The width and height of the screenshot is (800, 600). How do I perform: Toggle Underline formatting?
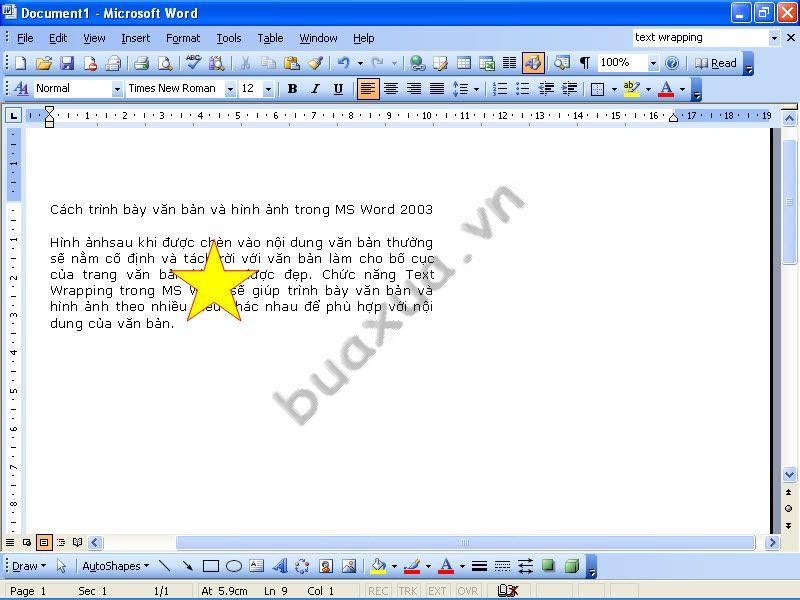[338, 89]
